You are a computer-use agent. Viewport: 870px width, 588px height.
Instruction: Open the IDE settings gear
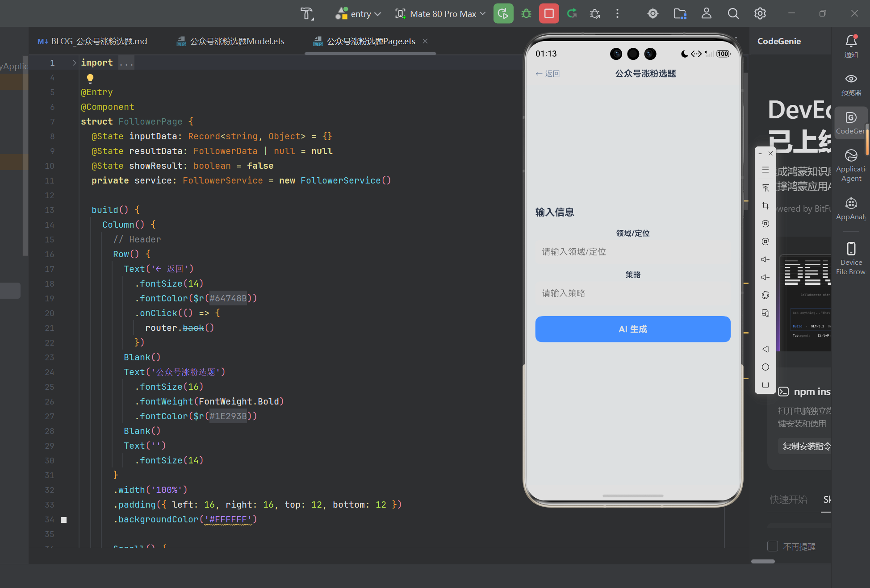click(x=760, y=14)
